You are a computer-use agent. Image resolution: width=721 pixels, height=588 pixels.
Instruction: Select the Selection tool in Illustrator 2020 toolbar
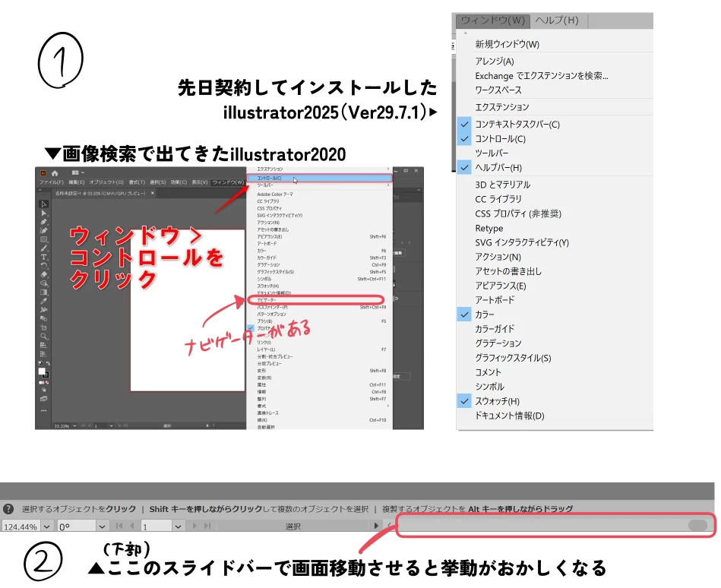point(43,204)
